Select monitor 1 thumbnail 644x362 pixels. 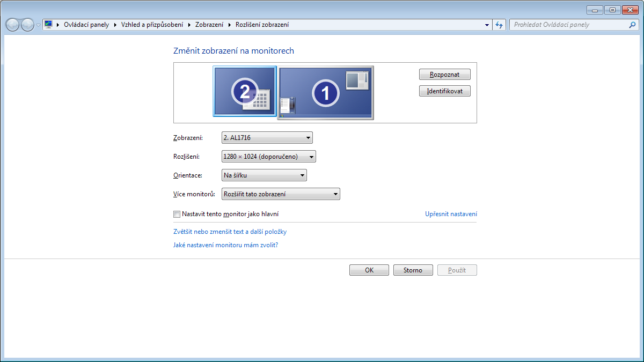click(x=326, y=93)
